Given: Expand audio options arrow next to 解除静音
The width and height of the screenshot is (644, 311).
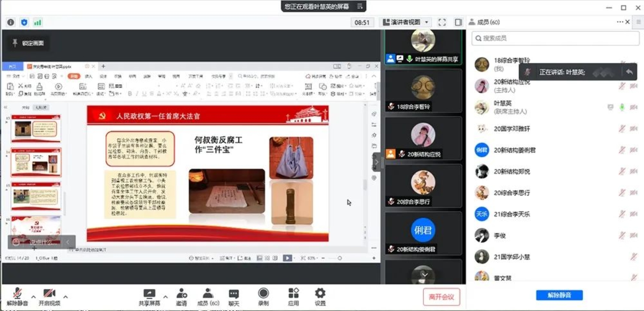Looking at the screenshot, I should tap(33, 297).
